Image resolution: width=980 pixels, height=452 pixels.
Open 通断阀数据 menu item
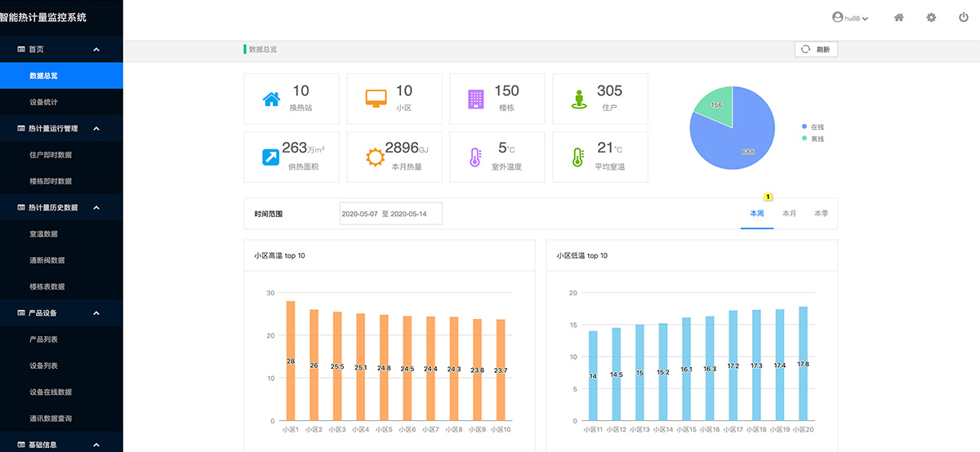[61, 260]
